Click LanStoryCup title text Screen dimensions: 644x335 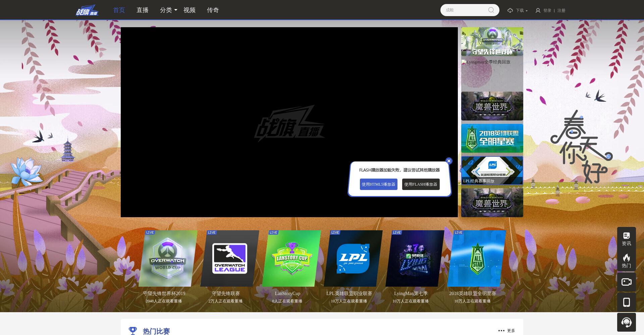tap(287, 293)
